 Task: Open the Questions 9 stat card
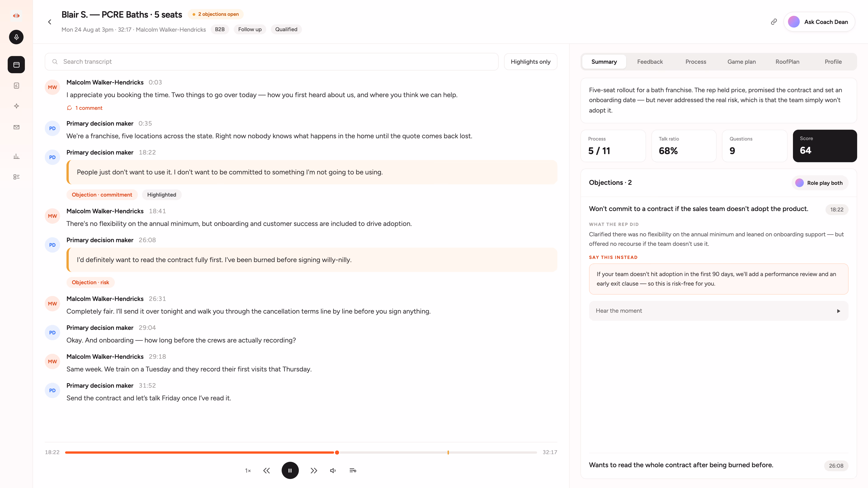pos(755,146)
